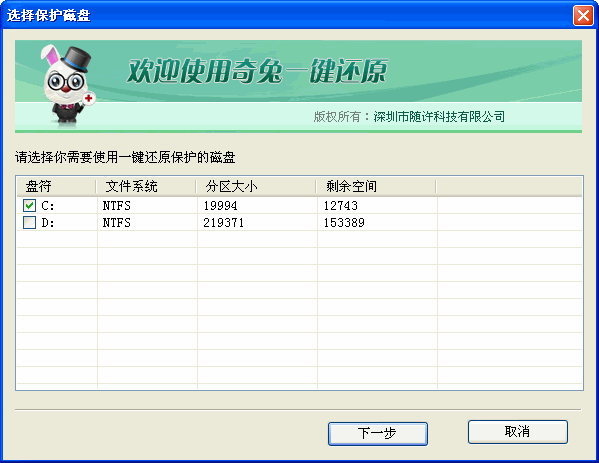Click the red cross badge on the mascot
Screen dimensions: 599x463
pyautogui.click(x=89, y=98)
